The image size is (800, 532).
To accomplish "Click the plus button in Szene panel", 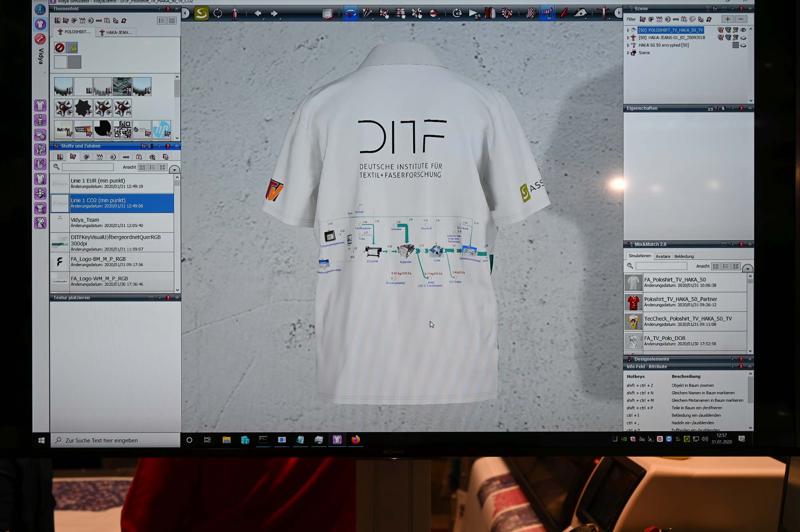I will pyautogui.click(x=727, y=19).
